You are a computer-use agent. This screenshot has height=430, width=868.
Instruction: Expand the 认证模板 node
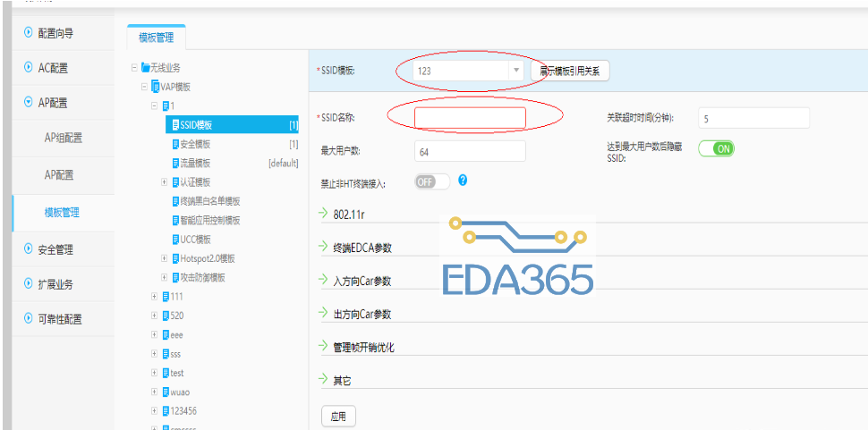pos(165,181)
